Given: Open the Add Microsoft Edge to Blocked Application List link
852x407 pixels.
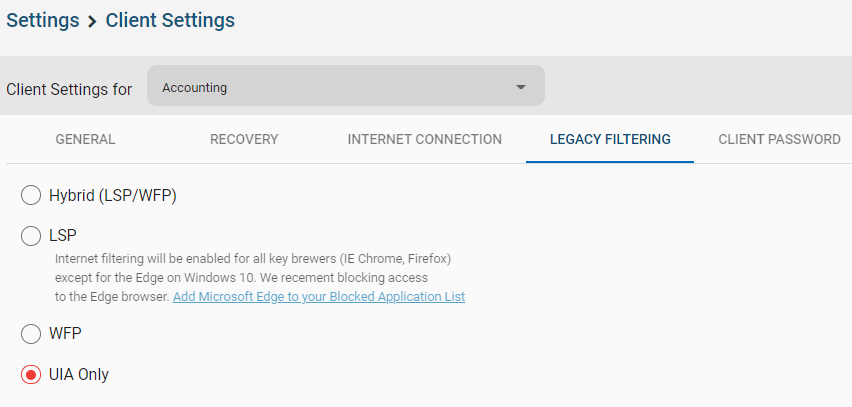Looking at the screenshot, I should click(319, 297).
